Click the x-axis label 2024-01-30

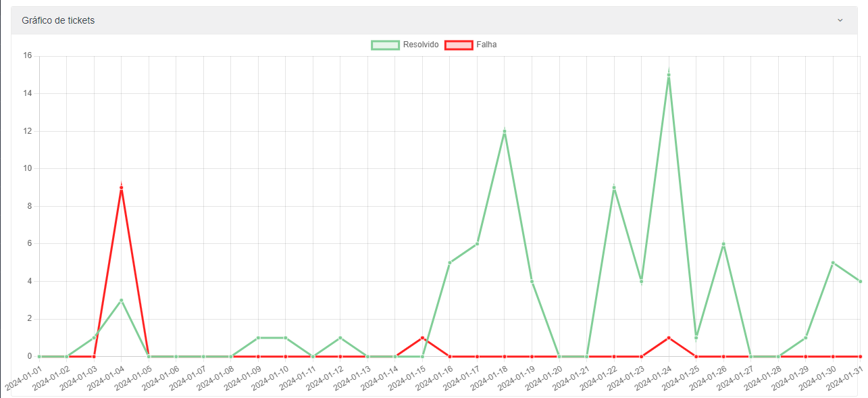[x=818, y=377]
